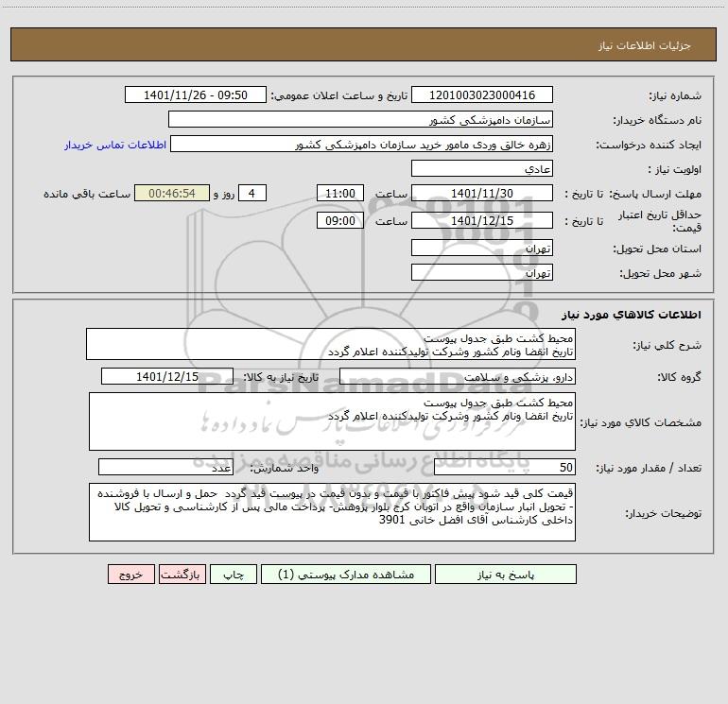Click the remaining days field showing 4
Screen dimensions: 728x704
(252, 193)
